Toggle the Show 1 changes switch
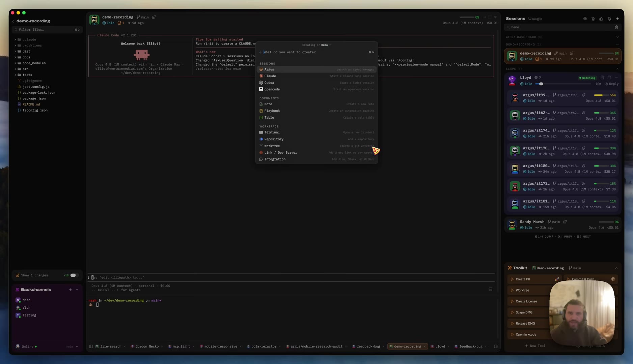The height and width of the screenshot is (364, 633). [74, 275]
